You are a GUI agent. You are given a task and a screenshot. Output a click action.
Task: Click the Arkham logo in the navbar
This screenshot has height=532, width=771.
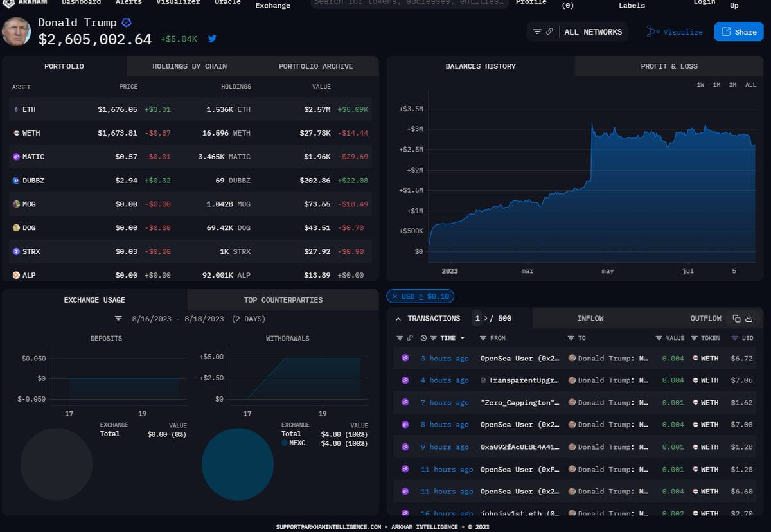(24, 2)
